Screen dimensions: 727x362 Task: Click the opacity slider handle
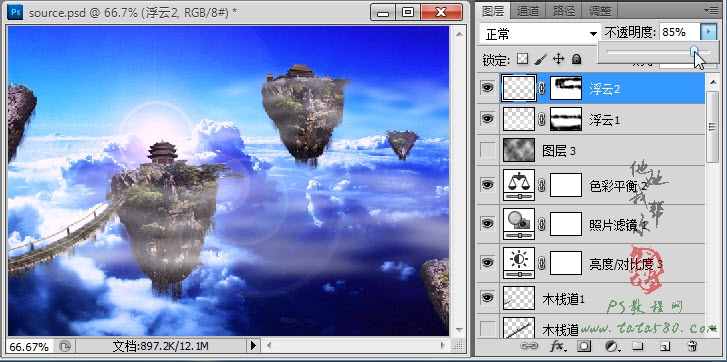pyautogui.click(x=694, y=51)
